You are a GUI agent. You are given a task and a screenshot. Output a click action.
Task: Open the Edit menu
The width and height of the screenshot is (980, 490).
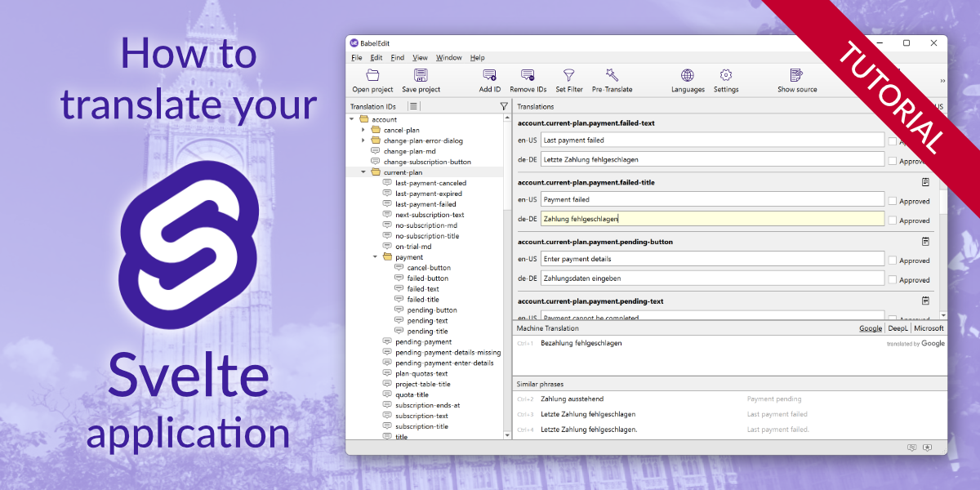coord(376,58)
